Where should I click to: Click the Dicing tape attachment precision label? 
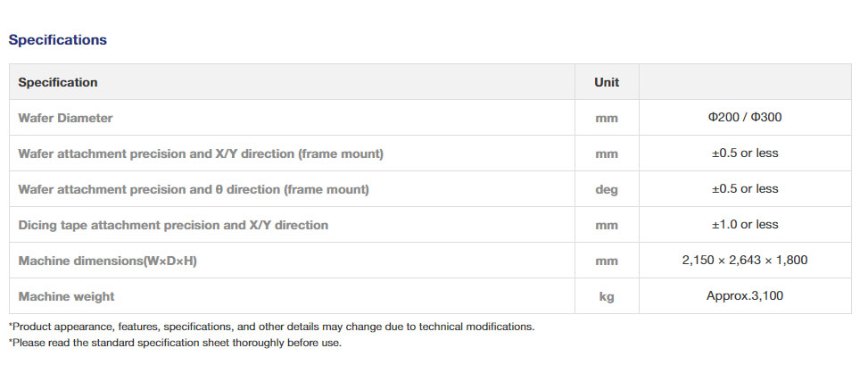(173, 225)
